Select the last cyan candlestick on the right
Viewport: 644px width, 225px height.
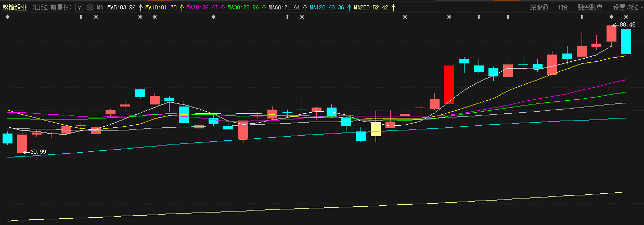click(x=626, y=42)
